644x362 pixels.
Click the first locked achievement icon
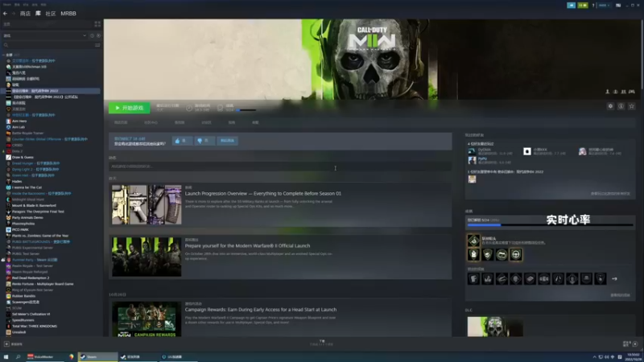pos(473,279)
